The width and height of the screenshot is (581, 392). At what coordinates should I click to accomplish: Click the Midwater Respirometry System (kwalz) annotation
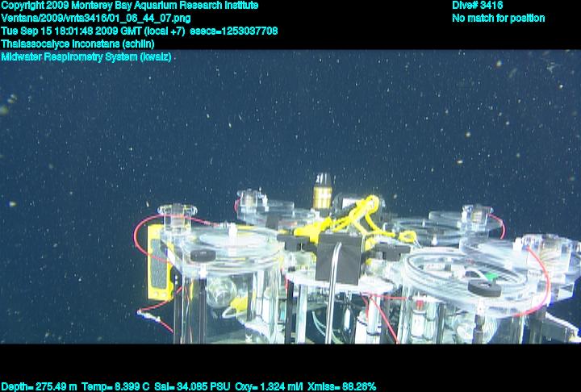[x=86, y=57]
